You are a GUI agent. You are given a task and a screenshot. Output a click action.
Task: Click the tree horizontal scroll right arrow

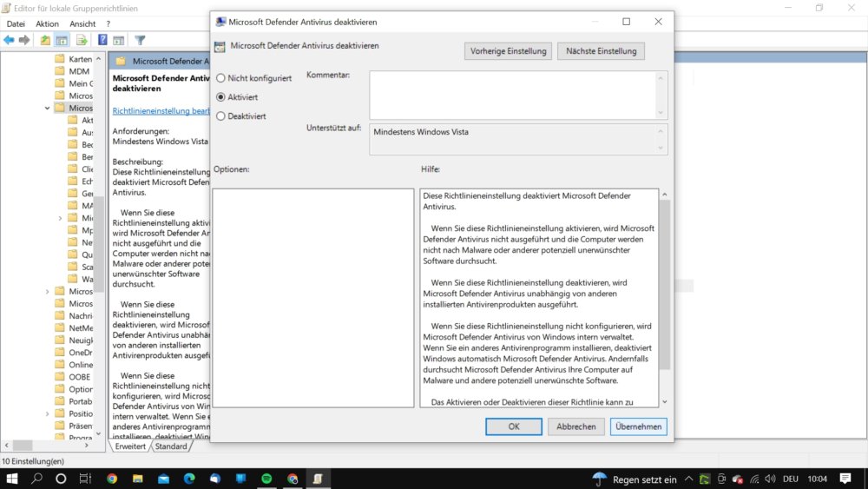pos(87,446)
